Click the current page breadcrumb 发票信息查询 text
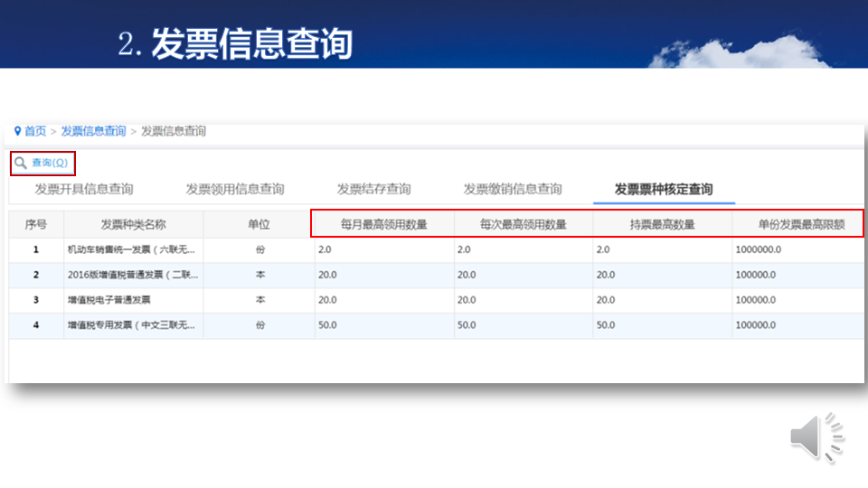The height and width of the screenshot is (488, 868). point(174,131)
